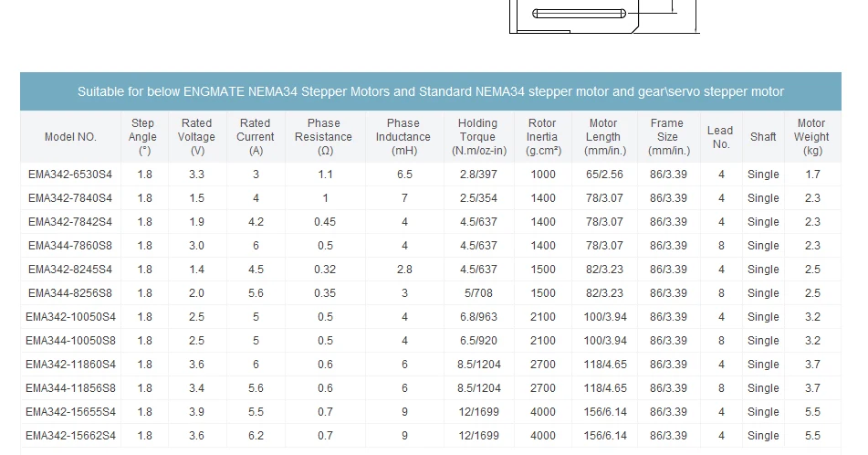The height and width of the screenshot is (455, 868).
Task: Select model EMA344-11856S8
Action: [x=70, y=388]
